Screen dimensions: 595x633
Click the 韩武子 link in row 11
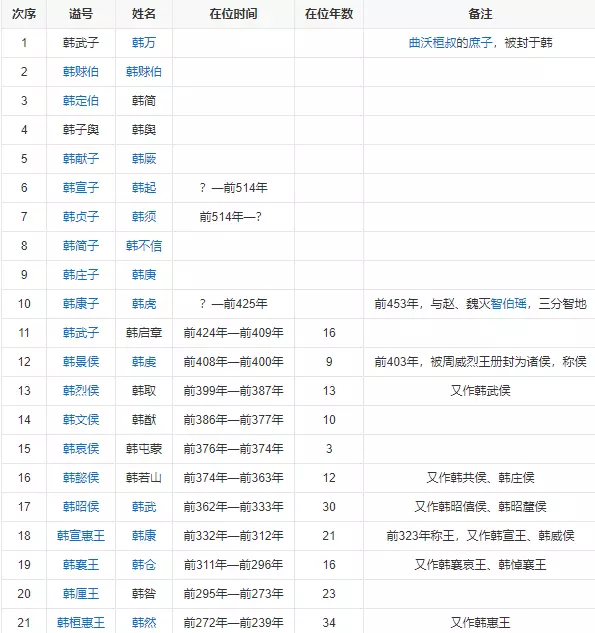point(81,333)
